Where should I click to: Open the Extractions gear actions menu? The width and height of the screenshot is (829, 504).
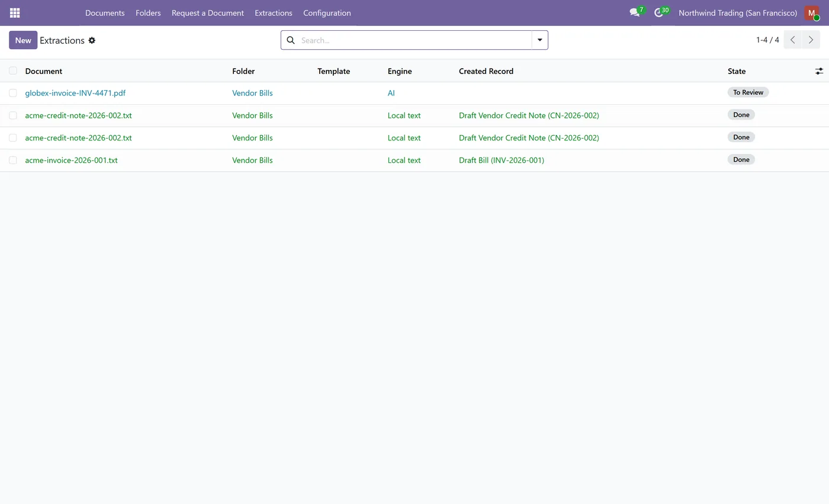click(92, 40)
